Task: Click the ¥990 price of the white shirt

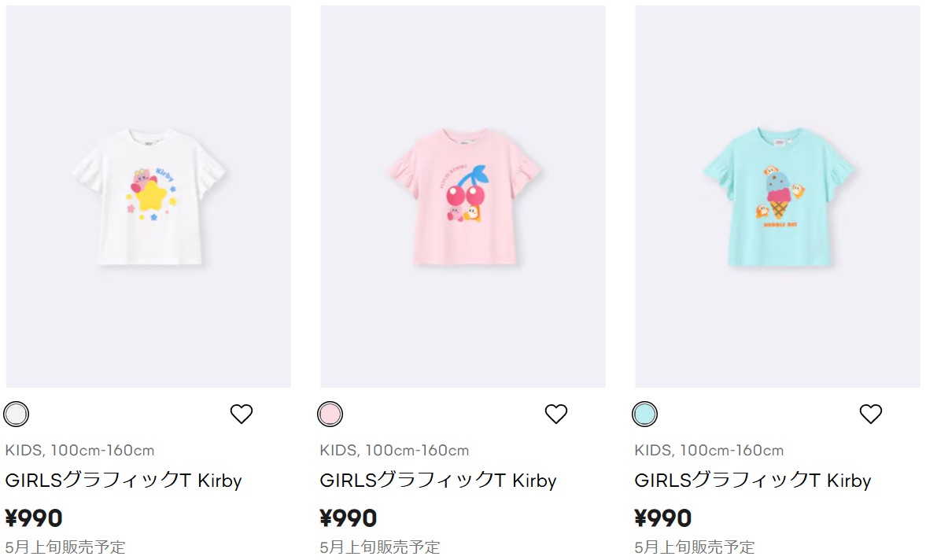Action: (34, 518)
